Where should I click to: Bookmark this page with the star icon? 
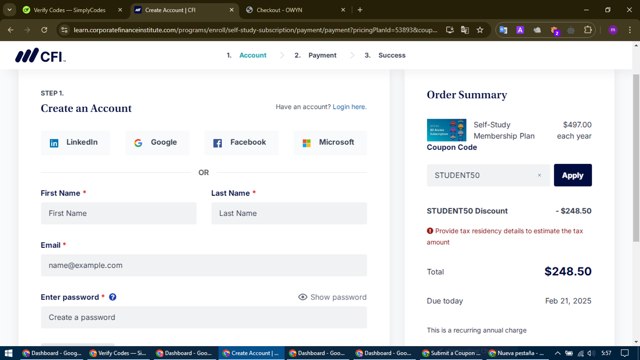480,30
